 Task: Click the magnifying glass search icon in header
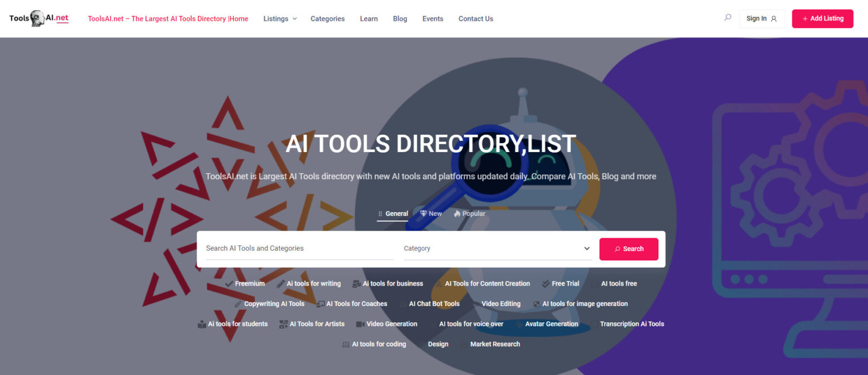tap(728, 18)
